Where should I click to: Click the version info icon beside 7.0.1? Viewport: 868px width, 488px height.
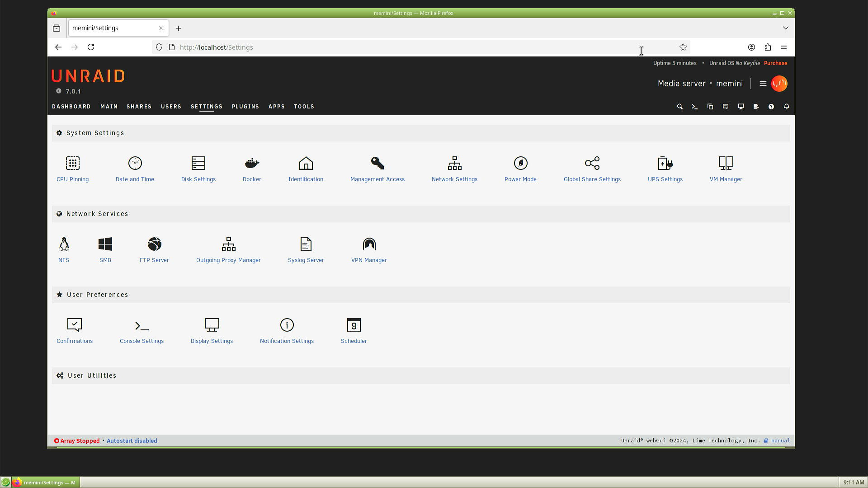58,91
